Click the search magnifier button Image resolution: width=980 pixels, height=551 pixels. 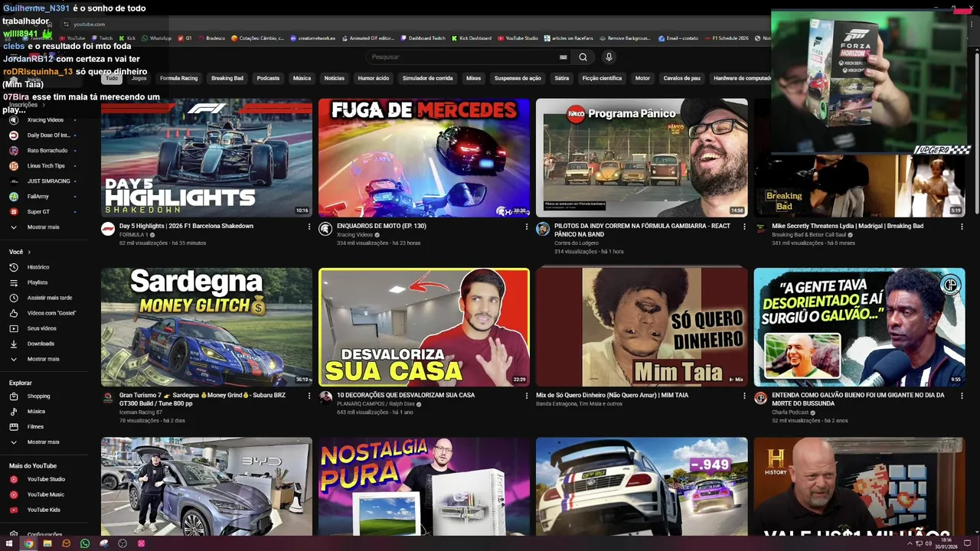tap(583, 57)
